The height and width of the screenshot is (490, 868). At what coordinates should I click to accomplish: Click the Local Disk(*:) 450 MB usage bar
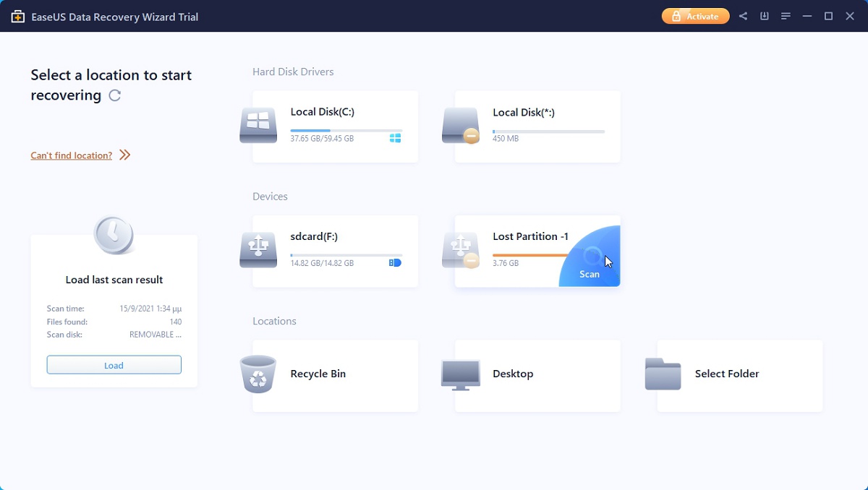[x=548, y=131]
